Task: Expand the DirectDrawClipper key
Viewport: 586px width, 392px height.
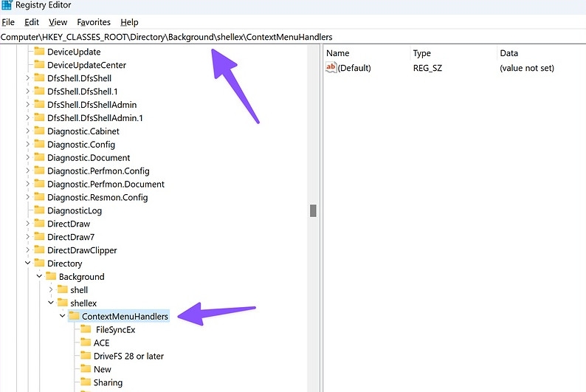Action: [x=27, y=250]
